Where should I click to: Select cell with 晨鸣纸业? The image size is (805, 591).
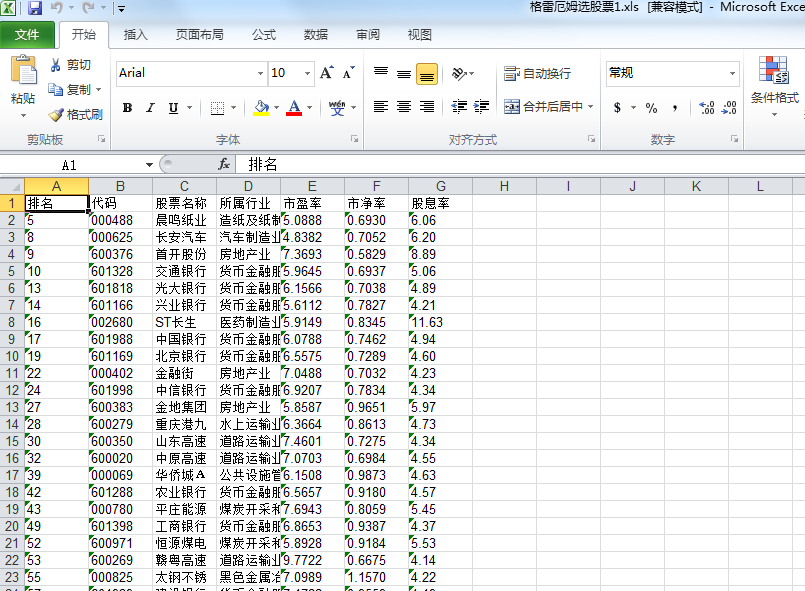pos(184,220)
